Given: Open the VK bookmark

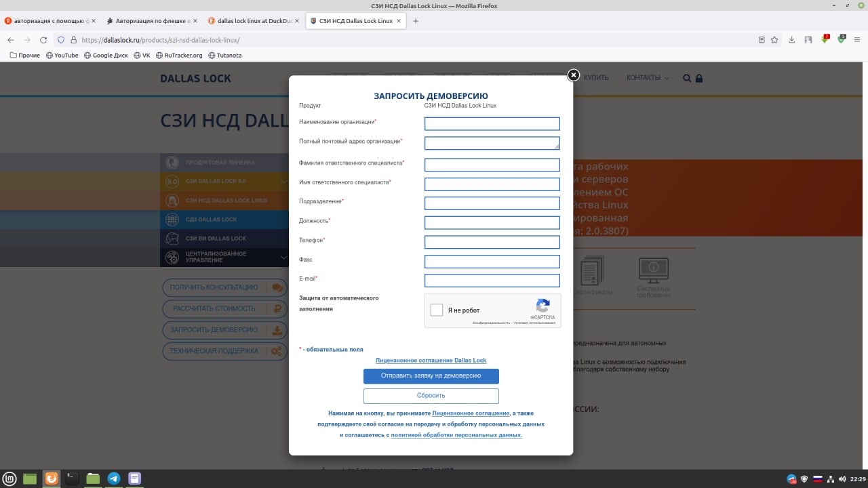Looking at the screenshot, I should [x=142, y=56].
